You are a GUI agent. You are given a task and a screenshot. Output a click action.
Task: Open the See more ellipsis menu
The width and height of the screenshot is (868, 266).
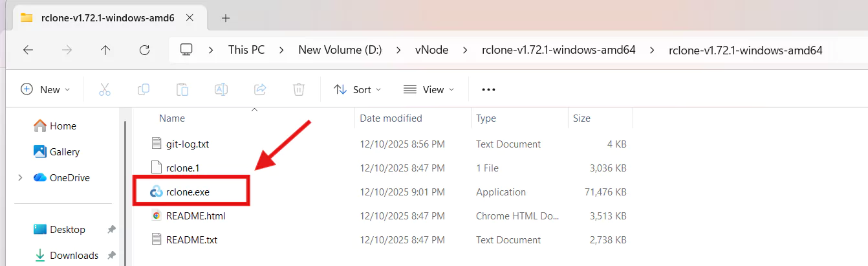(x=488, y=89)
